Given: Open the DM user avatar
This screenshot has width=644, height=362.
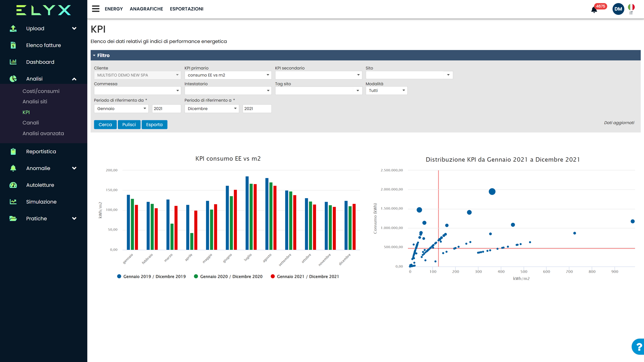Looking at the screenshot, I should click(618, 9).
